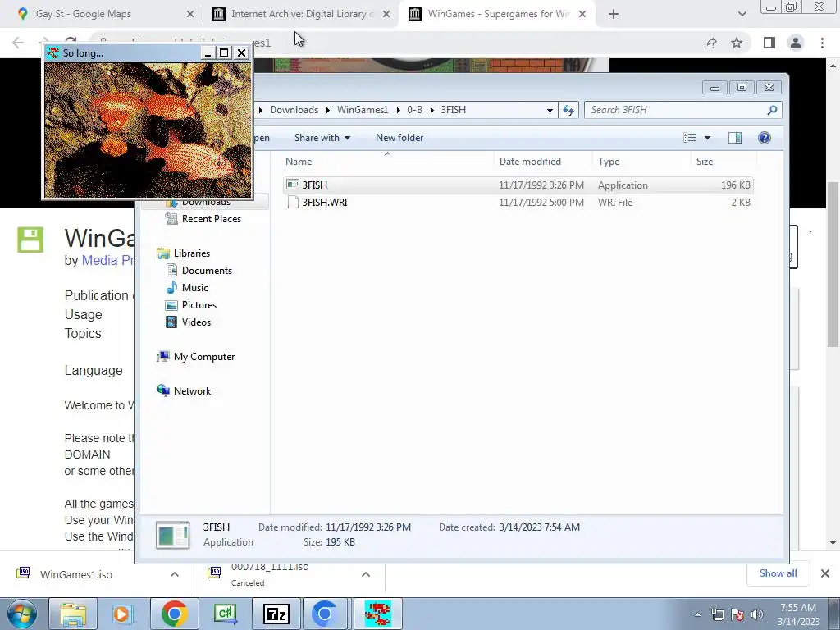
Task: Click the Search 3FISH field
Action: (683, 110)
